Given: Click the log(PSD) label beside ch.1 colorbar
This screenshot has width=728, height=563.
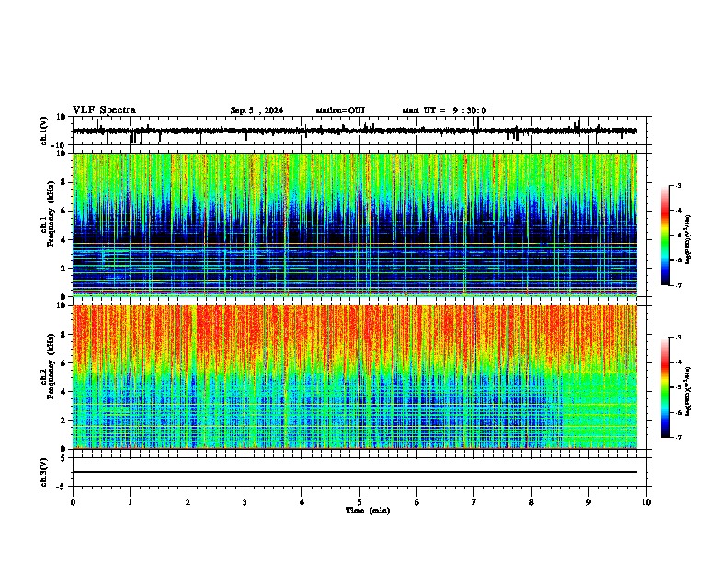Looking at the screenshot, I should pyautogui.click(x=688, y=240).
